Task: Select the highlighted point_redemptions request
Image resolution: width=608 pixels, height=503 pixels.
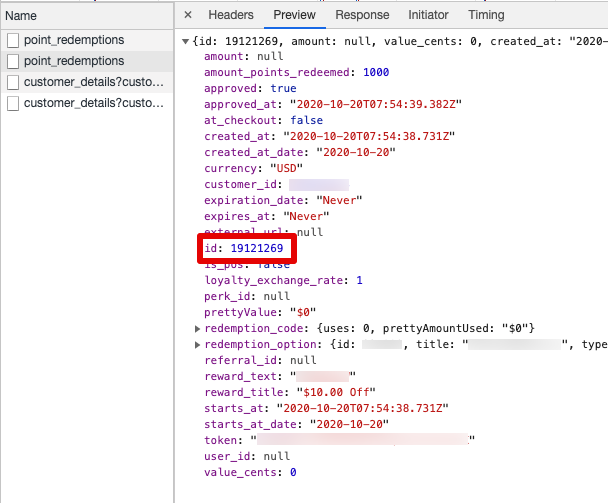Action: 87,61
